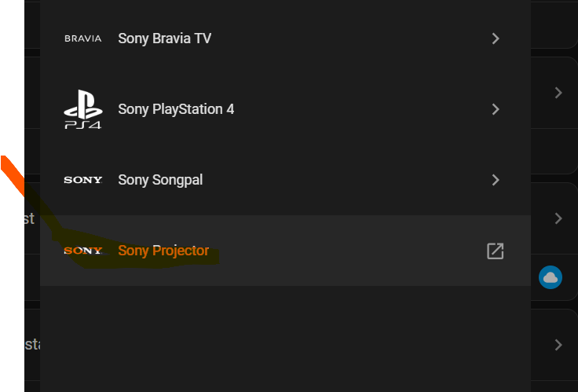Click the background chevron below the cloud icon
The width and height of the screenshot is (578, 392).
558,344
